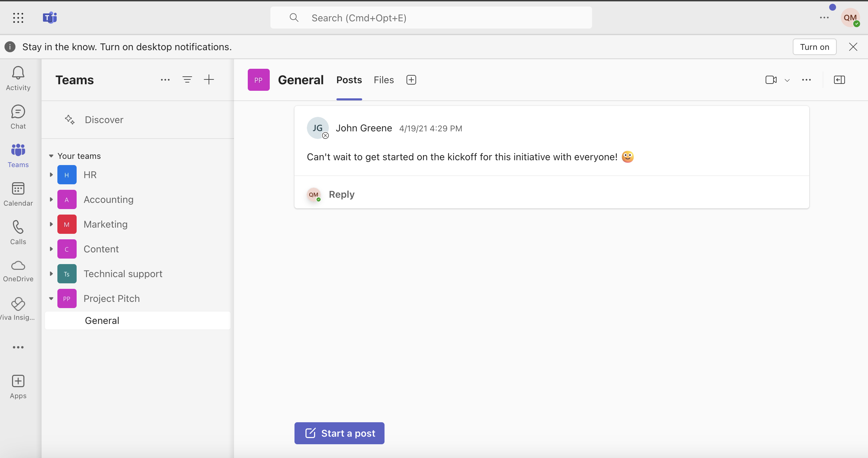The height and width of the screenshot is (458, 868).
Task: Open the Chat section
Action: (x=17, y=117)
